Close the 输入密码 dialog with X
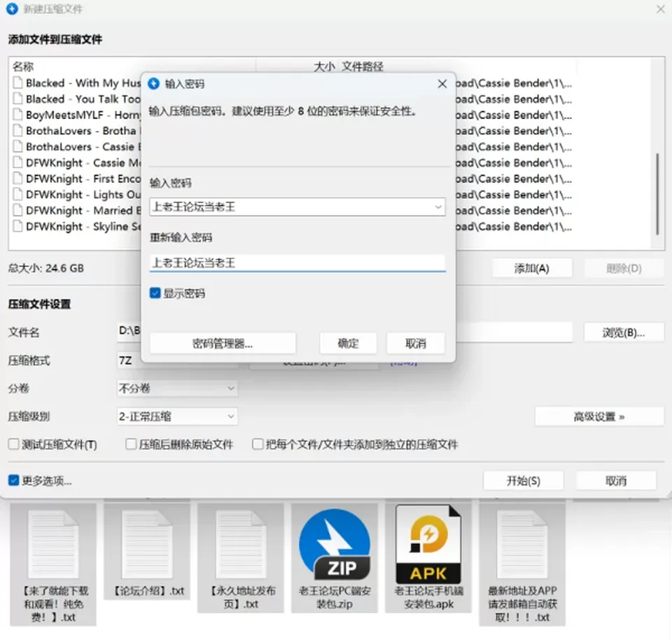The height and width of the screenshot is (640, 672). (x=442, y=84)
